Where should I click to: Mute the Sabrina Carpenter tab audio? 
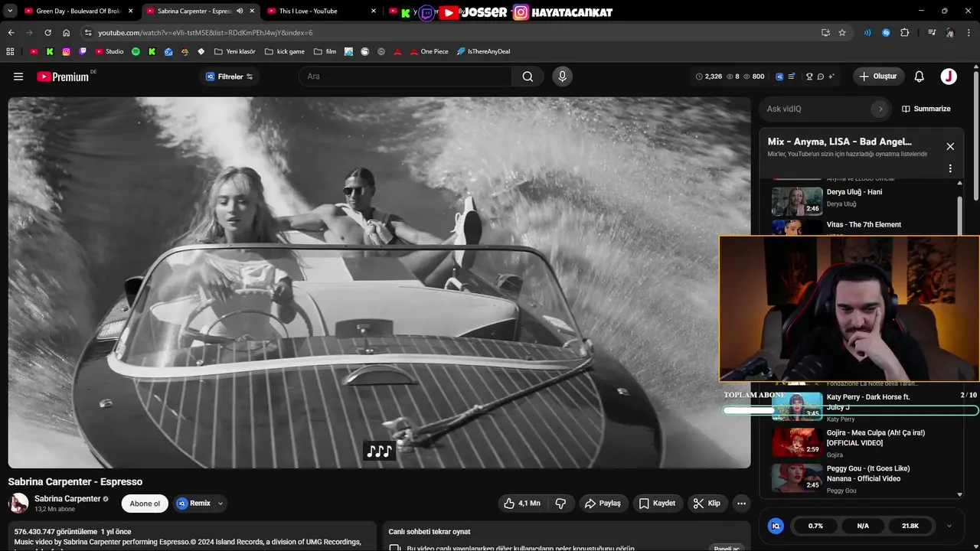[240, 11]
